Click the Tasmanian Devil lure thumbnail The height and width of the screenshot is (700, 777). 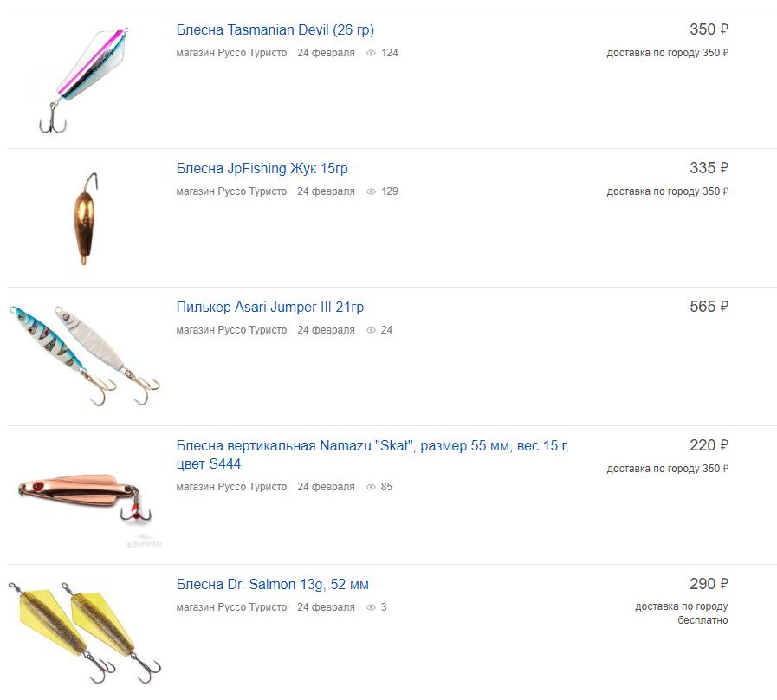pos(83,80)
